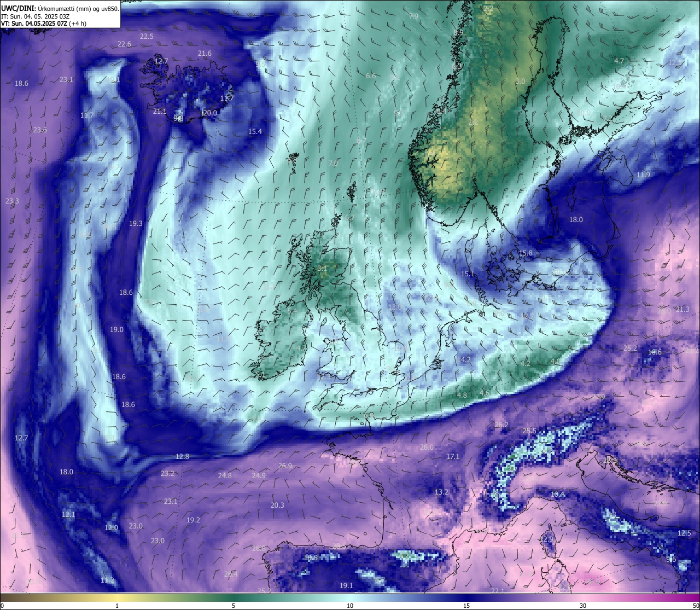
Task: Click the map value 4.7
Action: click(x=619, y=61)
